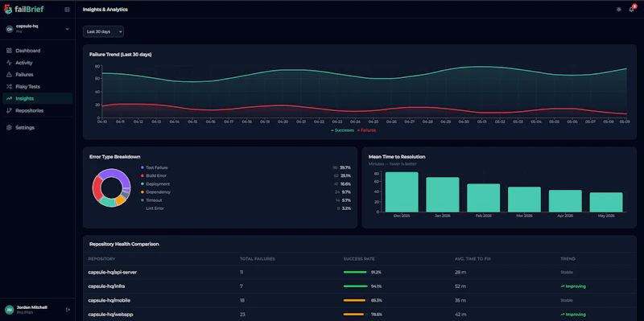Image resolution: width=644 pixels, height=321 pixels.
Task: Sort by the Total Failures column header
Action: tap(257, 259)
